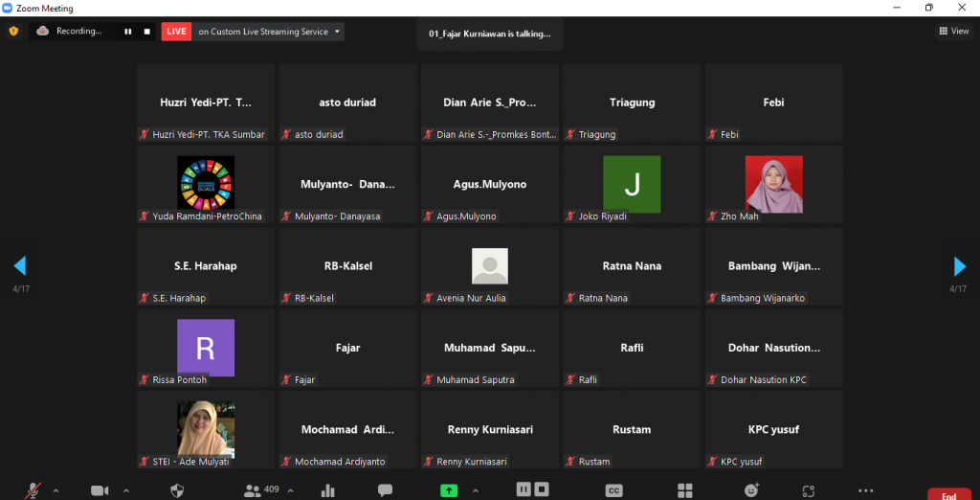Click the encryption shield icon at top left

coord(13,32)
